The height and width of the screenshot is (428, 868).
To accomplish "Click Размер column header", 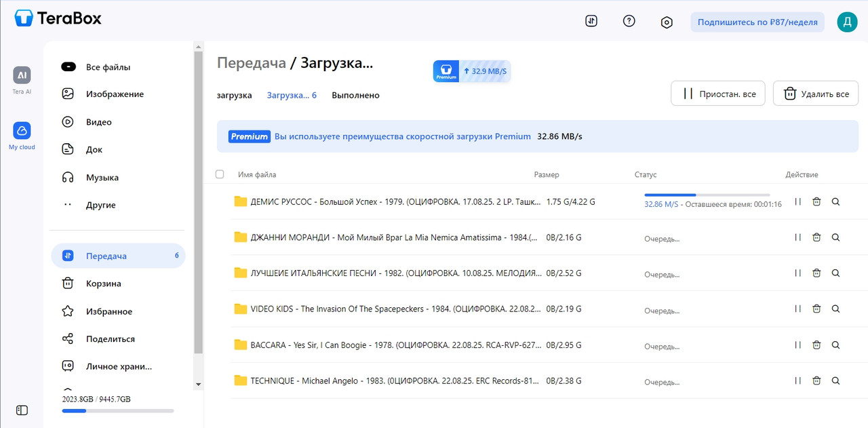I will click(x=547, y=174).
